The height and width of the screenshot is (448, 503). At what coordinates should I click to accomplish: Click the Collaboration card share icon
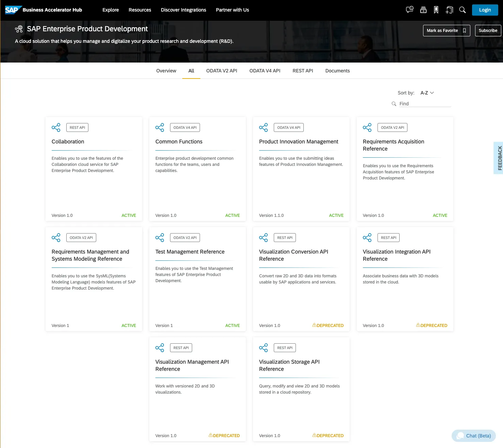point(56,127)
